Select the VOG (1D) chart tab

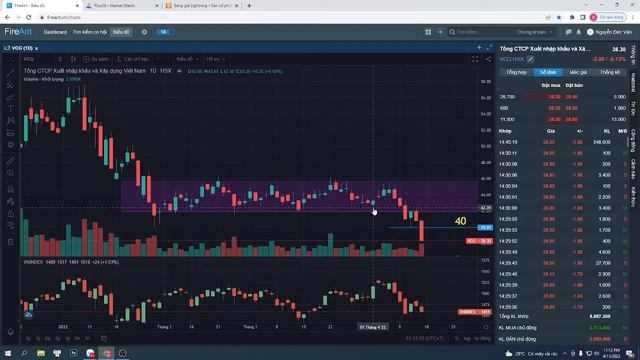click(21, 48)
